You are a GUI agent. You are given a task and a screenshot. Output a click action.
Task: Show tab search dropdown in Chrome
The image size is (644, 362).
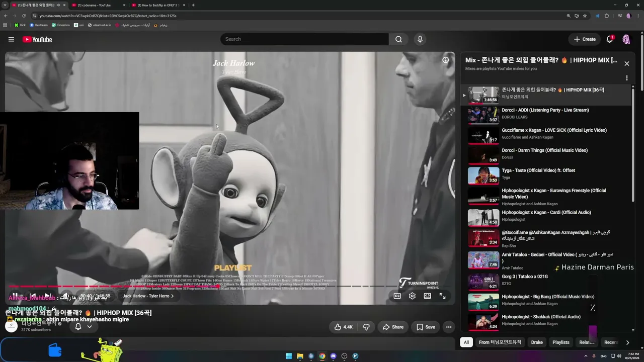click(x=5, y=5)
